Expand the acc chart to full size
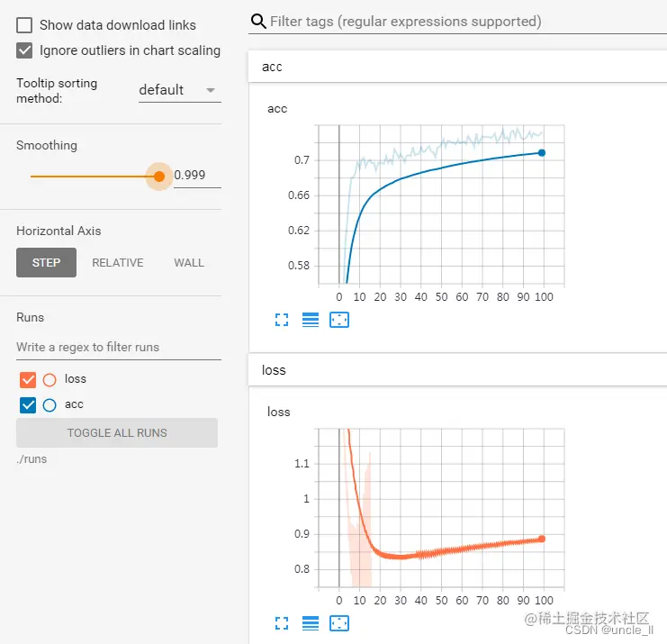This screenshot has height=644, width=667. pyautogui.click(x=281, y=320)
